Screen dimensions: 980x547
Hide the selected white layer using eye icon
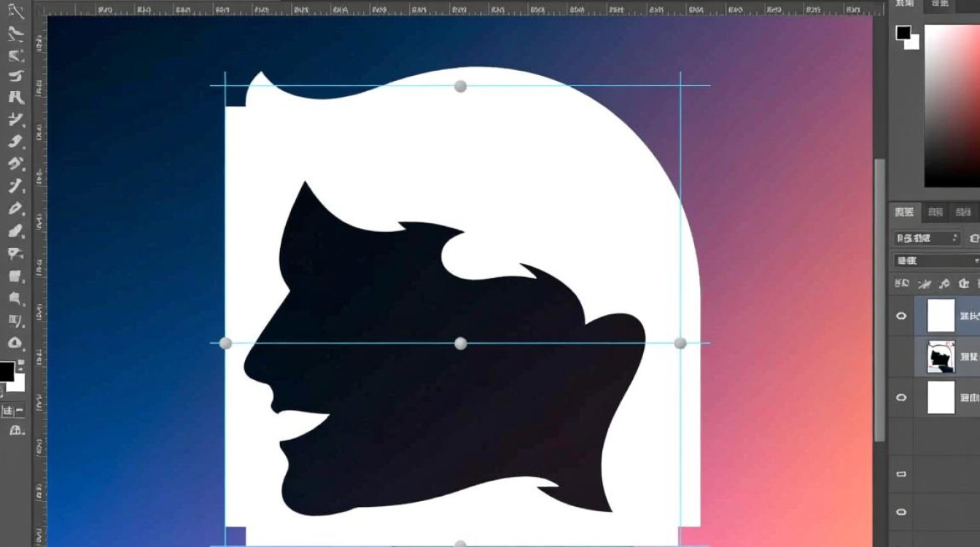click(901, 316)
